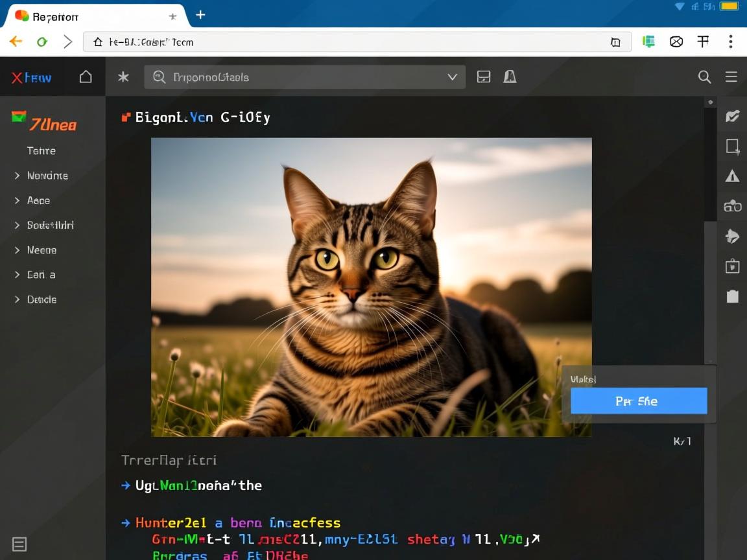
Task: Click the cat photo in the main panel
Action: tap(371, 286)
